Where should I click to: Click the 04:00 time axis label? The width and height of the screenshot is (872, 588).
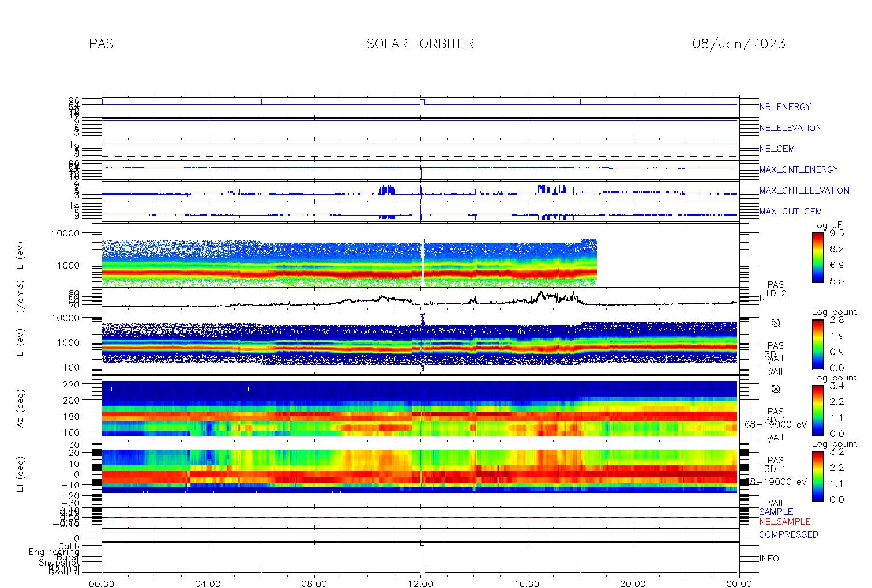208,583
